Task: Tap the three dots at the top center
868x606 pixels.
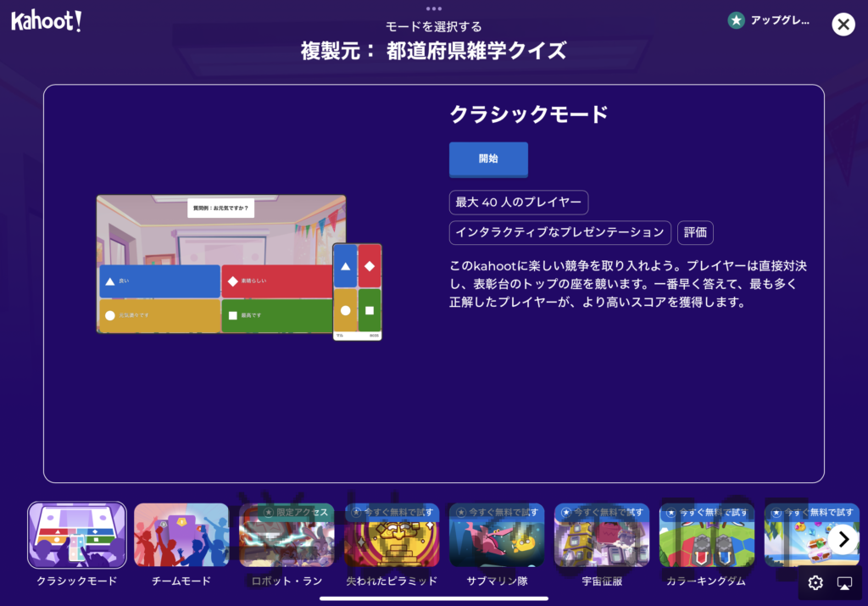Action: point(434,8)
